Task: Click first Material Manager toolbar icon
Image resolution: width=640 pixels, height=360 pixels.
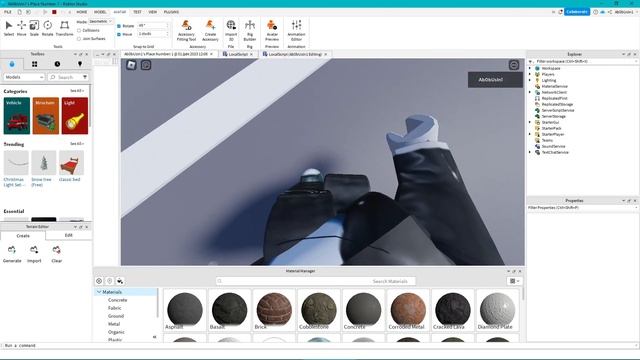Action: coord(99,281)
